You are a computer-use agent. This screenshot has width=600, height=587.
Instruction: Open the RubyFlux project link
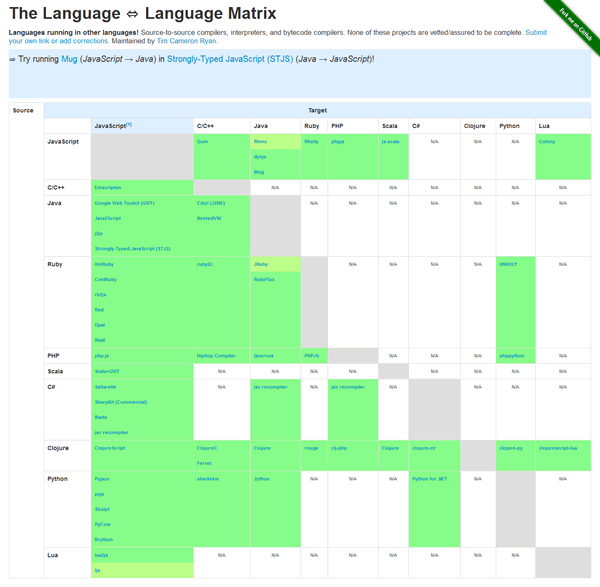[264, 280]
